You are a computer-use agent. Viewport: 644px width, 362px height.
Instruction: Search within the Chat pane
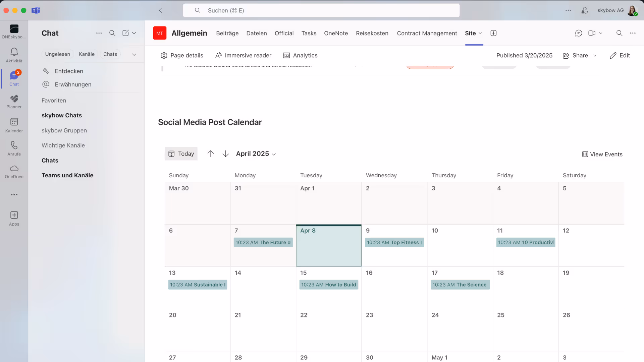click(112, 33)
